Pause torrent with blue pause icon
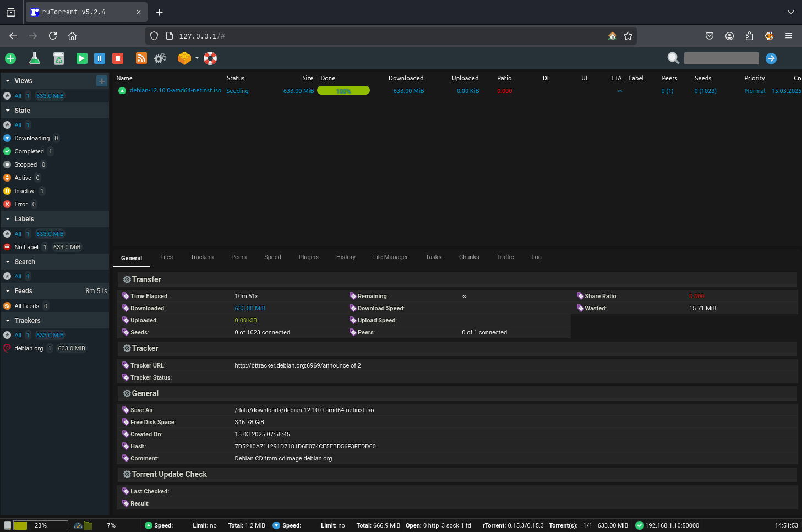This screenshot has width=802, height=532. click(100, 58)
